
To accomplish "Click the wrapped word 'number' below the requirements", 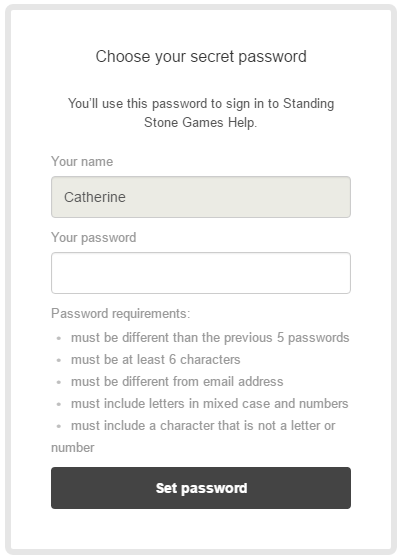I will click(73, 448).
